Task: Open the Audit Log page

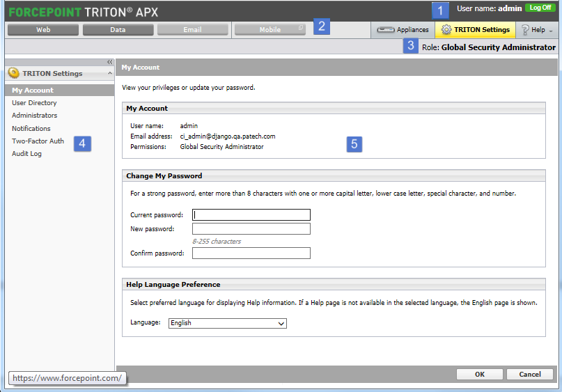Action: coord(26,153)
